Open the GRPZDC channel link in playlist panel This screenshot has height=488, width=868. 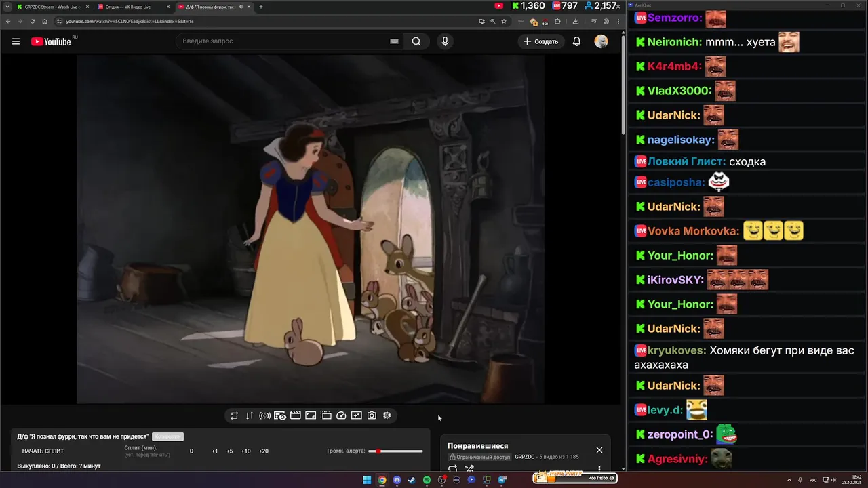pos(525,457)
